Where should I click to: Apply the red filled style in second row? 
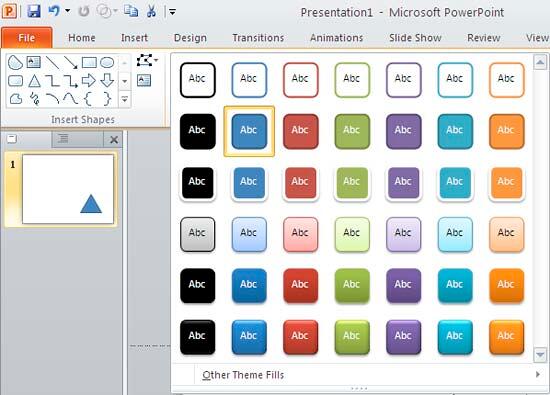[x=301, y=131]
